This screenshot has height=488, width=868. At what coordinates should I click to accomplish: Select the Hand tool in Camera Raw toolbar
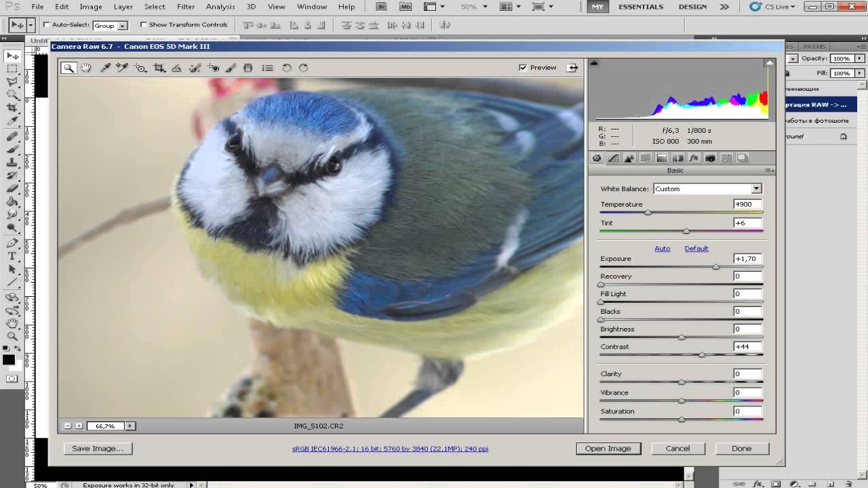point(86,68)
